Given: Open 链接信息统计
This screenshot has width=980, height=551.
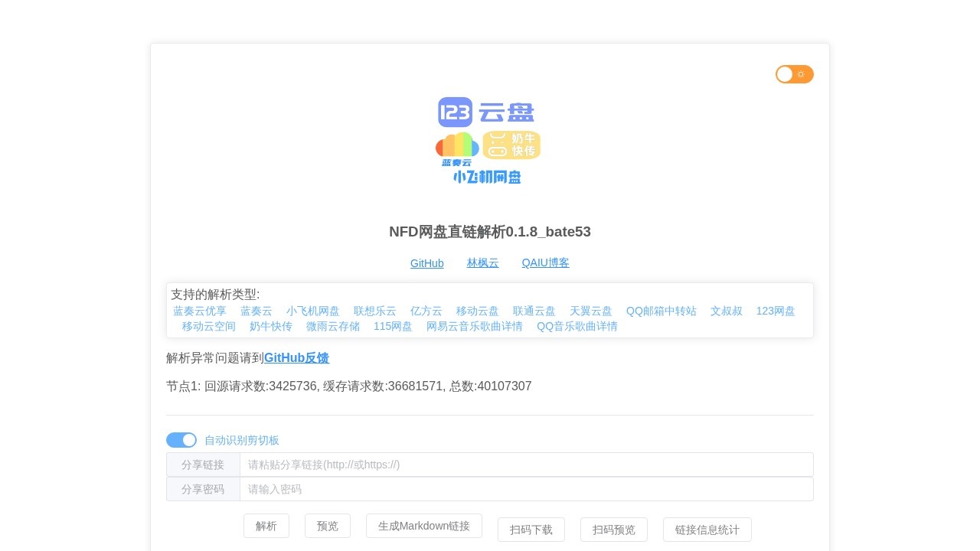Looking at the screenshot, I should click(x=706, y=530).
